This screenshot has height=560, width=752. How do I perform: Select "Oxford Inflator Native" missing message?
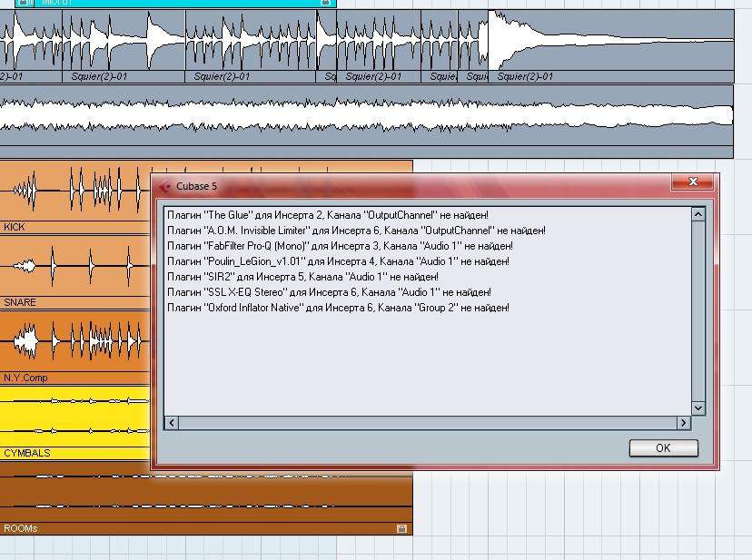coord(338,308)
